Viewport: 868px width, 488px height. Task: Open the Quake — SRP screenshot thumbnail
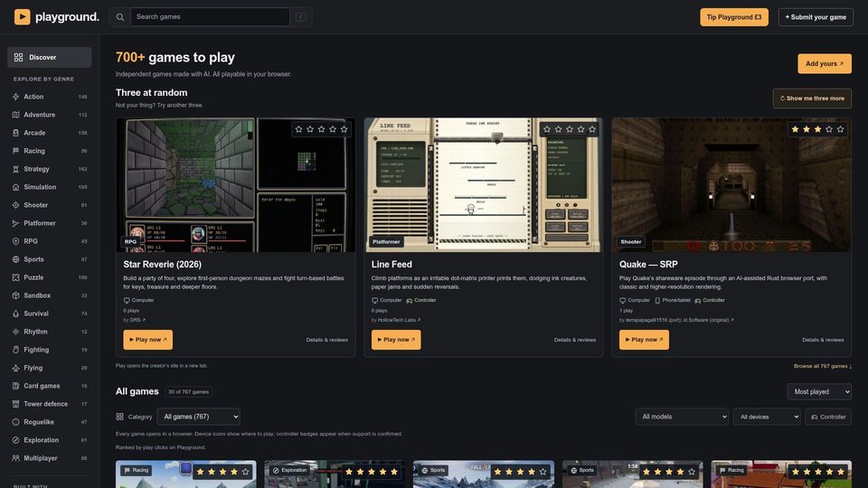pos(731,184)
